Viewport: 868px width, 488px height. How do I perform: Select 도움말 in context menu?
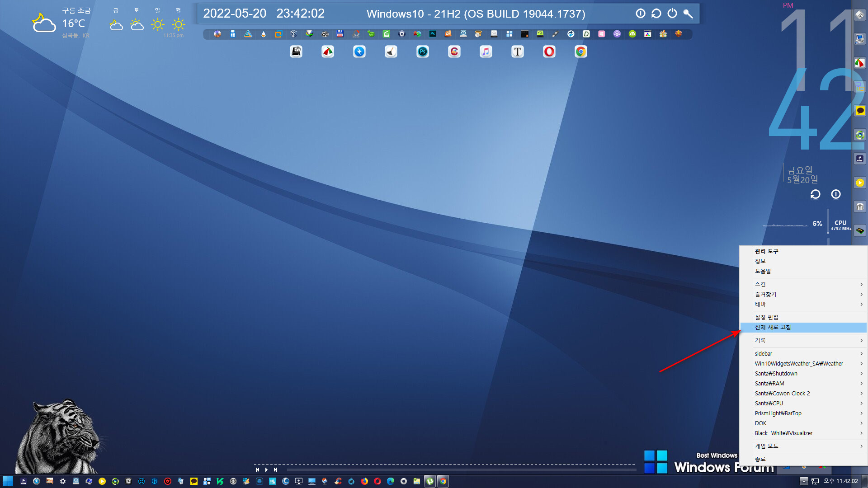click(803, 271)
